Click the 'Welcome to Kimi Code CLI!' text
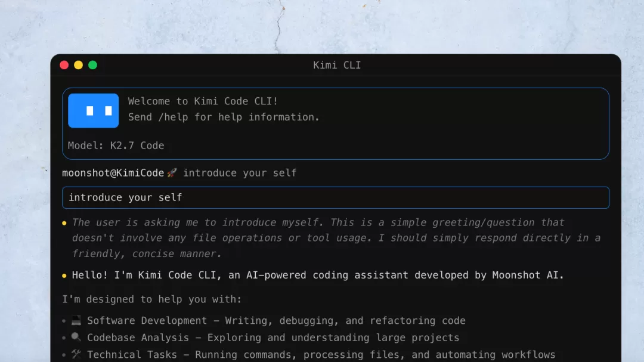Viewport: 644px width, 362px height. point(203,101)
